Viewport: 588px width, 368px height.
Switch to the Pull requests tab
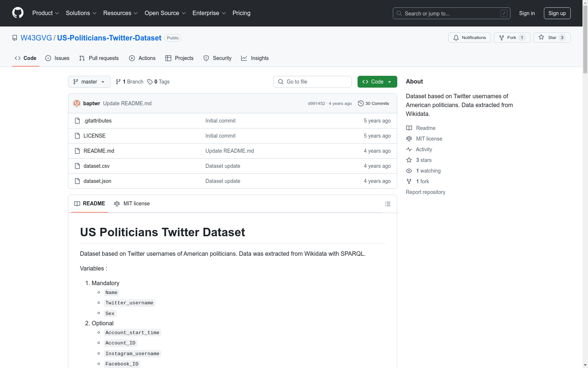coord(99,58)
